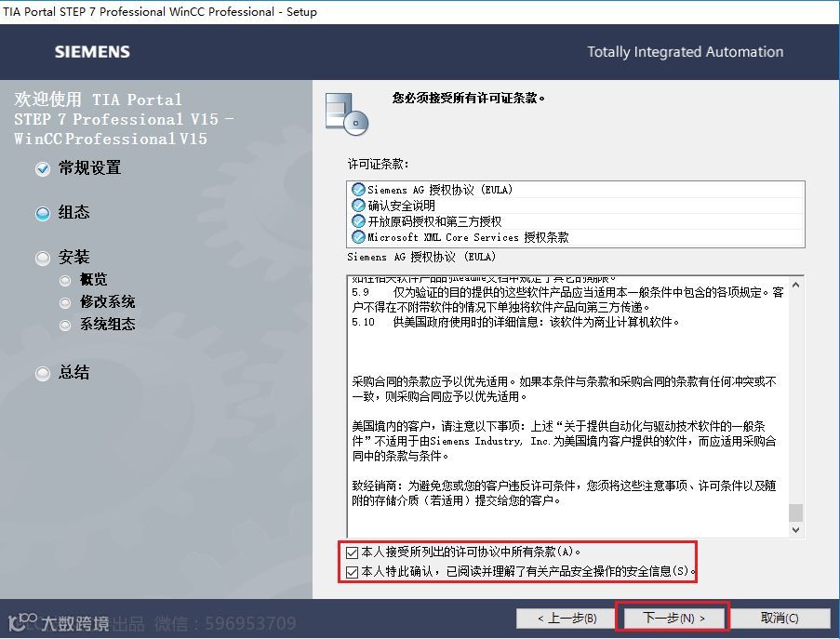Click license clause 5.10 text line
The width and height of the screenshot is (840, 639).
pyautogui.click(x=515, y=323)
